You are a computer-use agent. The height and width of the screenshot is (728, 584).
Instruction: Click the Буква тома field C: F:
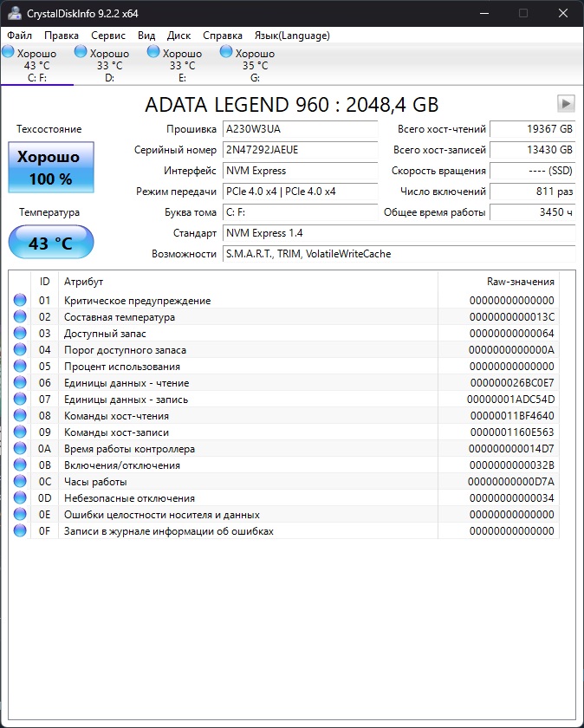300,212
